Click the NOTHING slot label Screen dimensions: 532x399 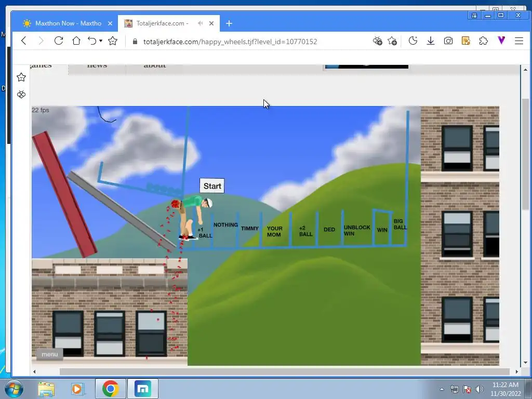coord(225,224)
